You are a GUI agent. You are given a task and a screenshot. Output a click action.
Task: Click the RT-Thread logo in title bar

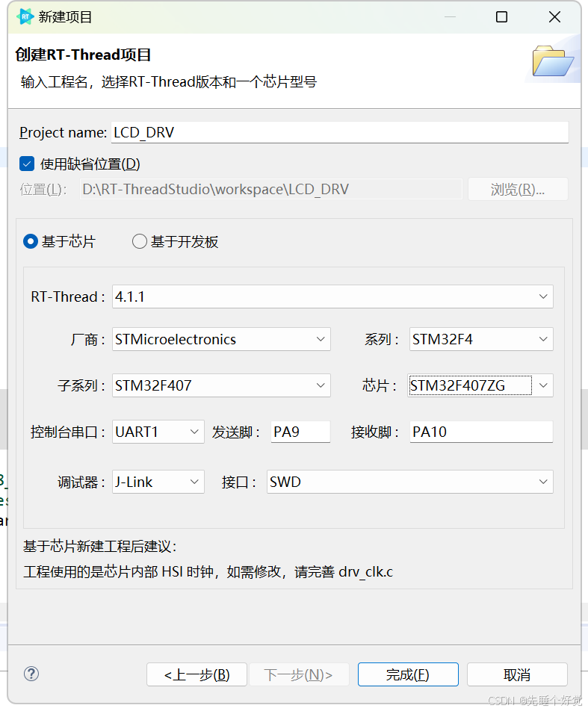[25, 16]
